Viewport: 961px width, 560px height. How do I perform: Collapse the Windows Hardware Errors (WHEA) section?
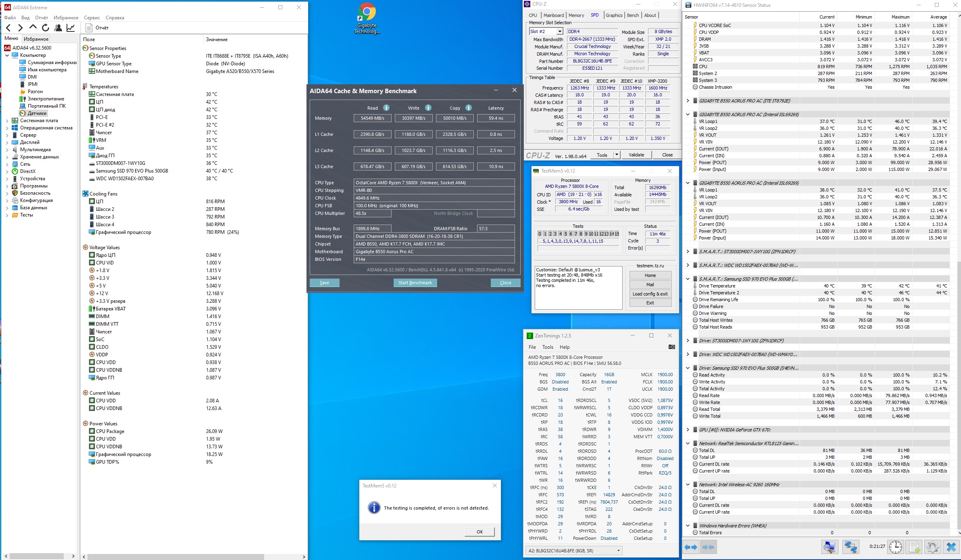point(688,525)
